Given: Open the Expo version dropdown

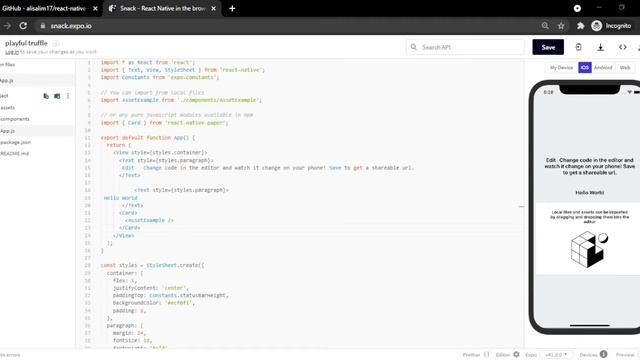Looking at the screenshot, I should [556, 355].
